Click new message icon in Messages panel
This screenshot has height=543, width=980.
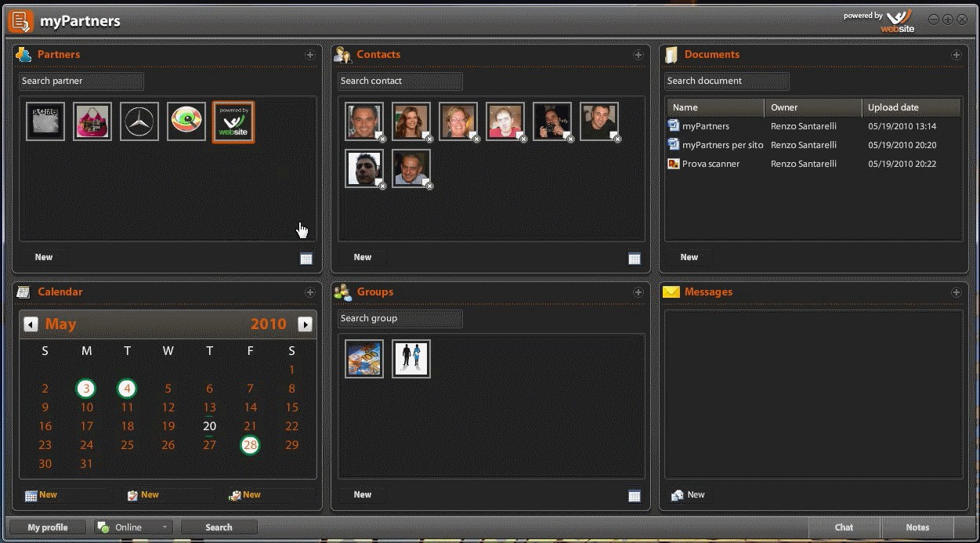pyautogui.click(x=678, y=495)
